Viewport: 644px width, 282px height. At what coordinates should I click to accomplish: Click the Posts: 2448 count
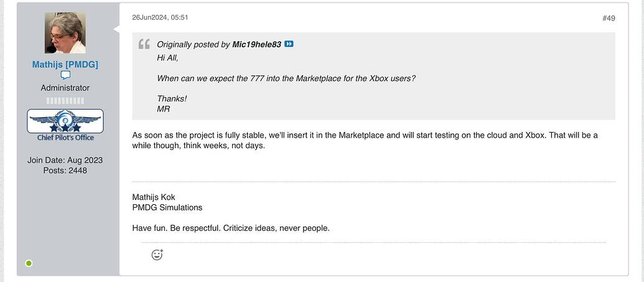[65, 170]
